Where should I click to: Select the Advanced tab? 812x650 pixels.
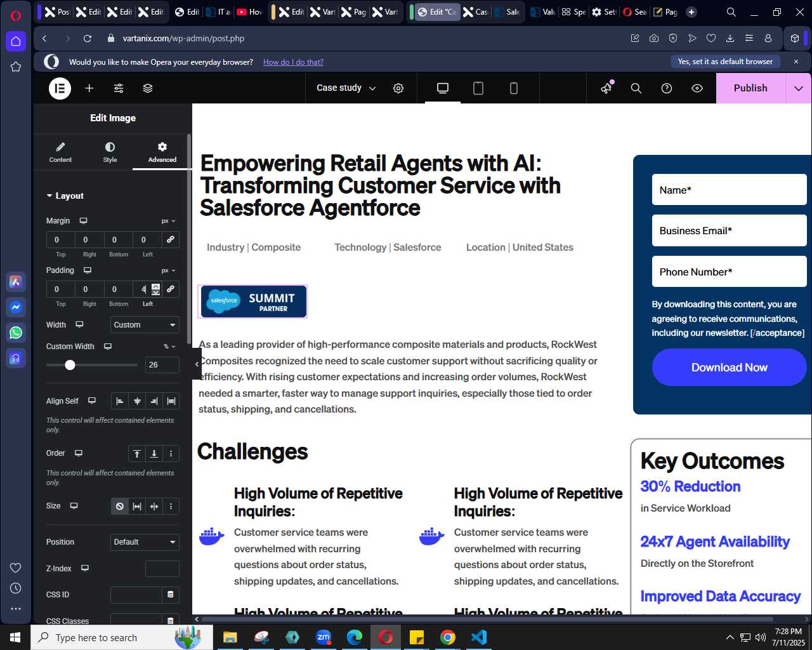pos(162,152)
